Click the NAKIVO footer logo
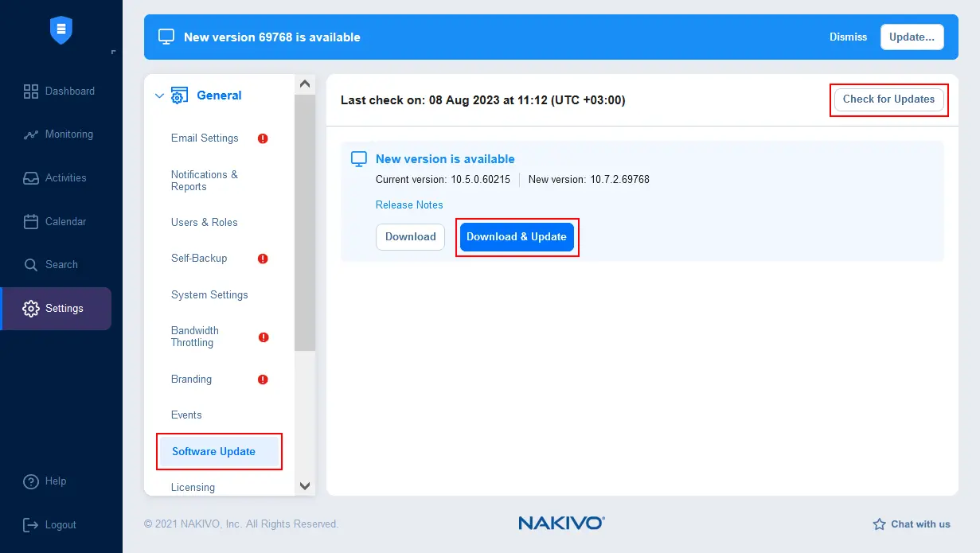 point(562,523)
